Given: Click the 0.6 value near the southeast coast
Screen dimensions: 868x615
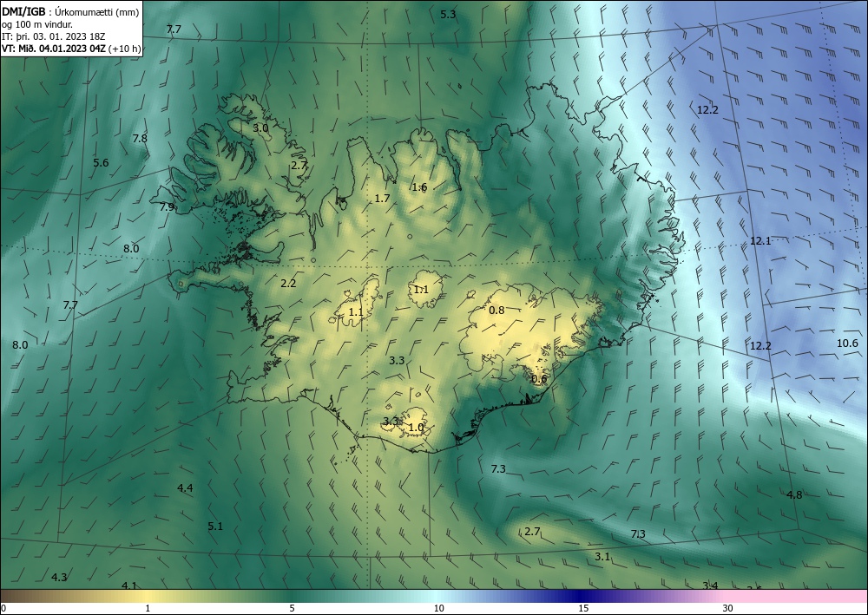Looking at the screenshot, I should click(539, 379).
